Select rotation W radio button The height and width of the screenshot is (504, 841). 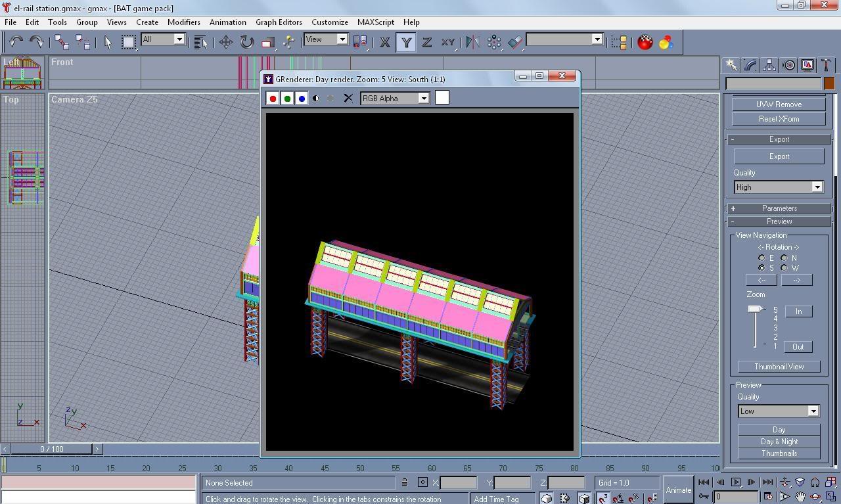point(784,268)
